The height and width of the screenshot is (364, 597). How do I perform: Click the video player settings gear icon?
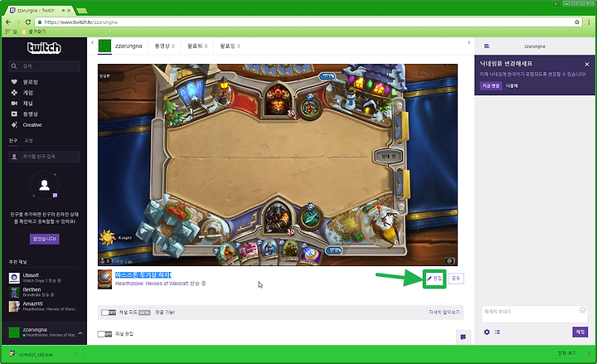click(x=449, y=261)
